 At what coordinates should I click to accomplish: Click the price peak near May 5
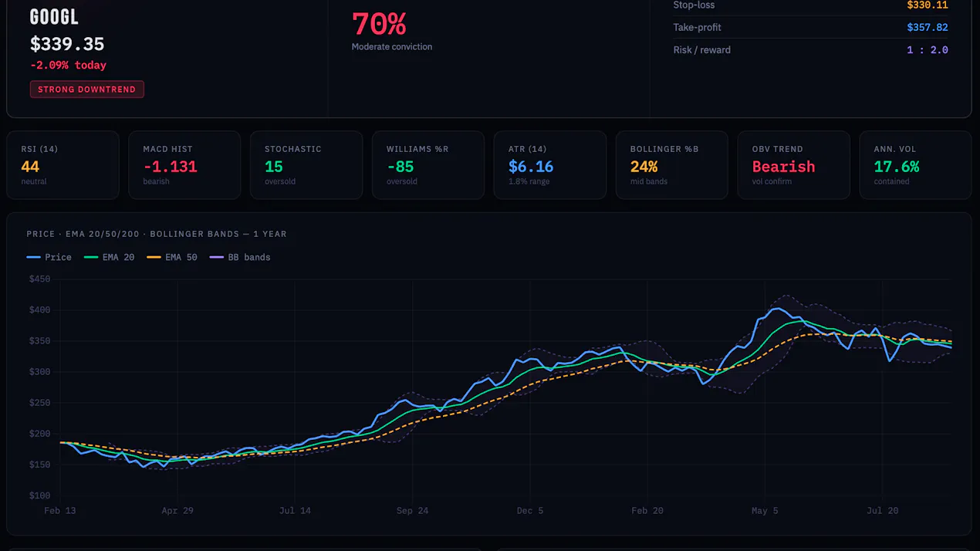pyautogui.click(x=777, y=309)
